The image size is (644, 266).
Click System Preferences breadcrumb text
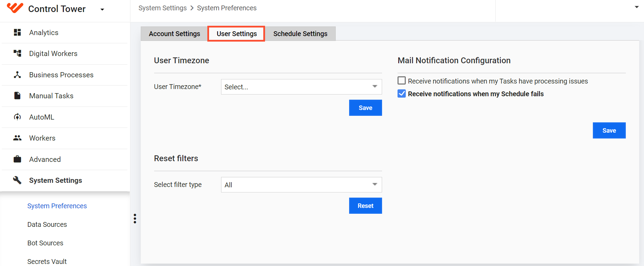click(227, 8)
